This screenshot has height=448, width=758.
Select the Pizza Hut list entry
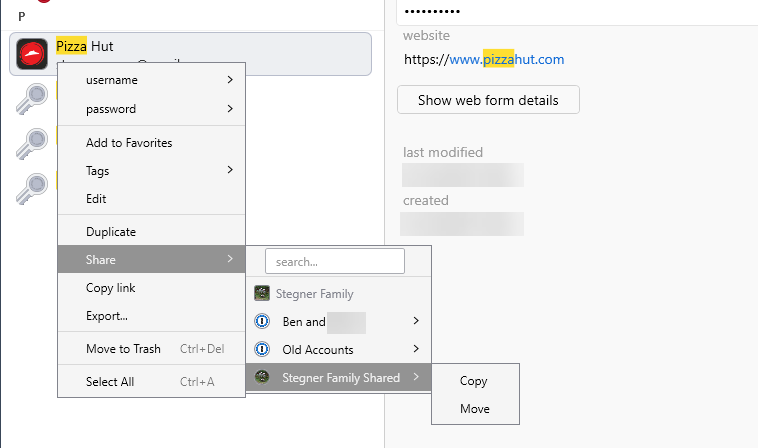point(190,54)
